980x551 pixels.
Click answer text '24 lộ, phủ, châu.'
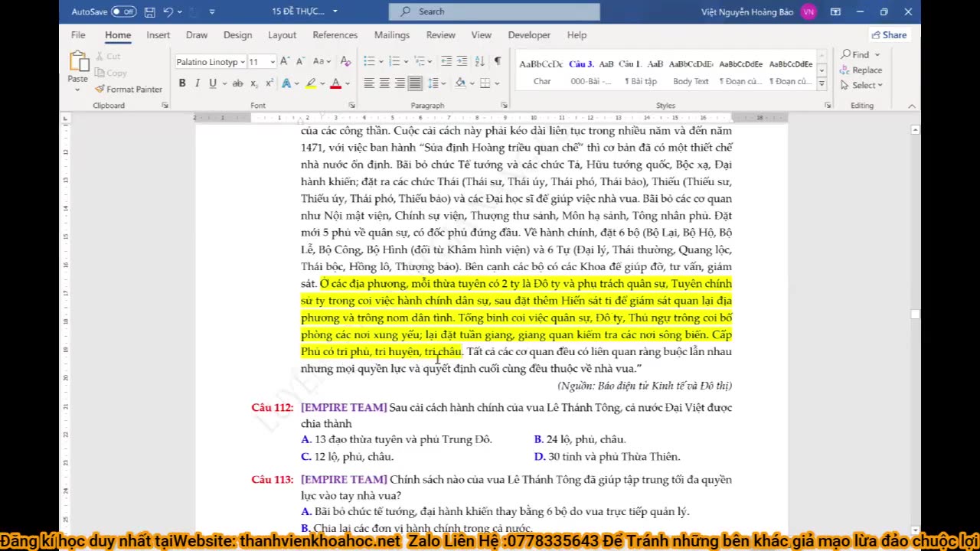[x=586, y=440]
